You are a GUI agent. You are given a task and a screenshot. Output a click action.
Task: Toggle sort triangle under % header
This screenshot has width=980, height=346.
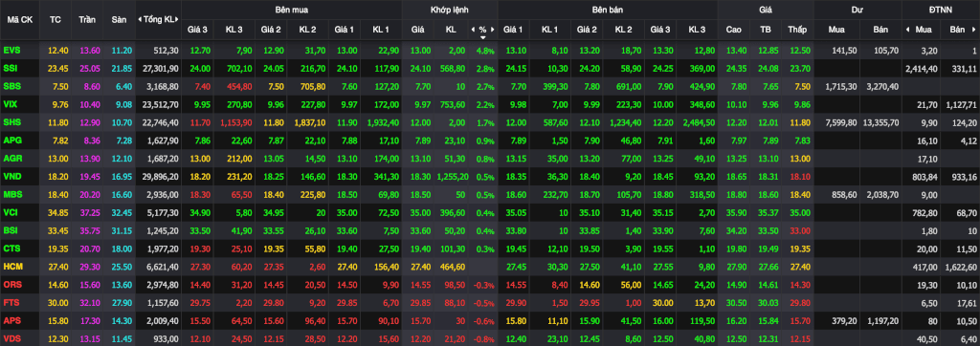[x=483, y=37]
